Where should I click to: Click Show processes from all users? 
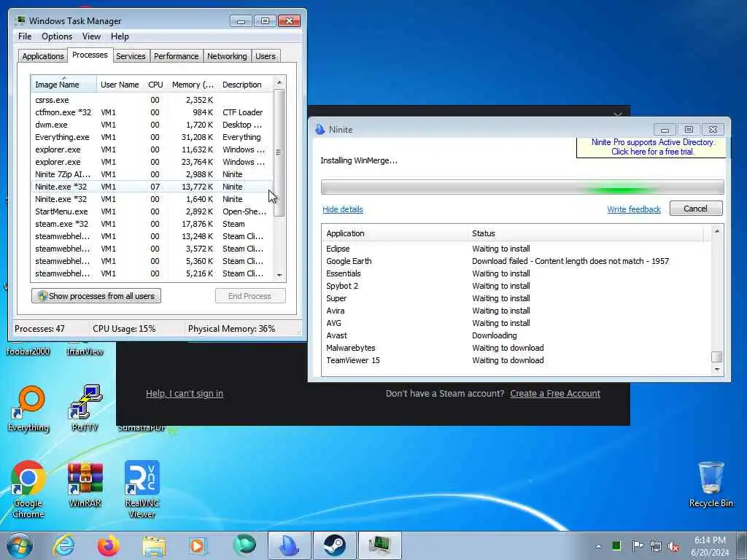96,296
